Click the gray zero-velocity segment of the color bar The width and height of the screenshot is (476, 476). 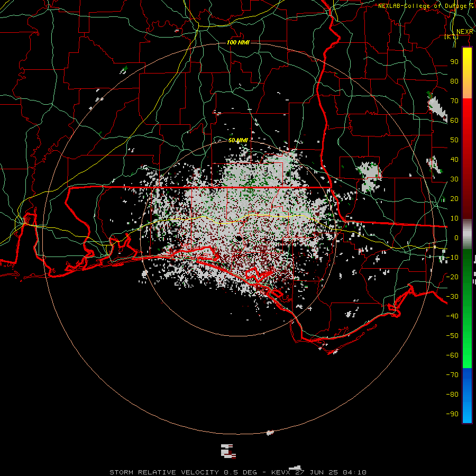click(467, 234)
